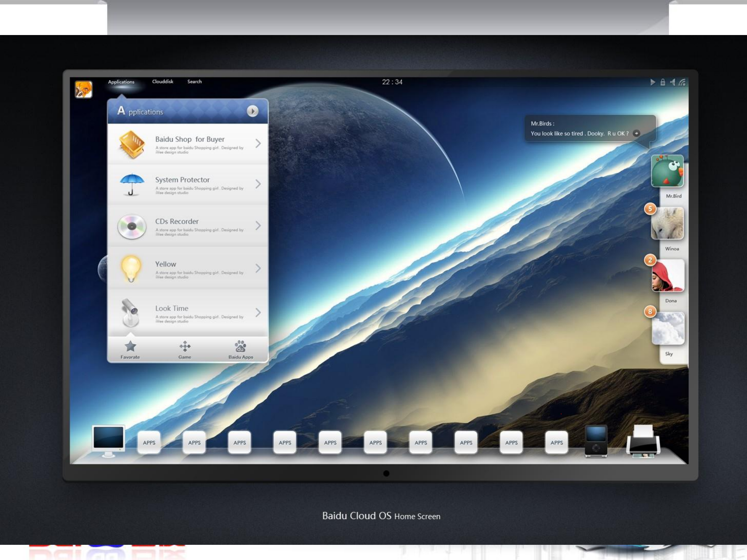The image size is (747, 560).
Task: Switch to the Game tab
Action: click(185, 350)
